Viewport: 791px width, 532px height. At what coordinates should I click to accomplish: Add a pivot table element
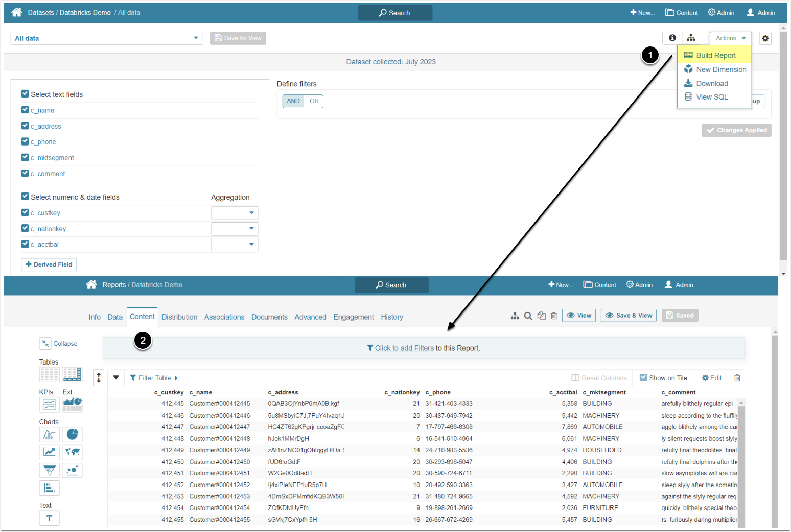point(72,375)
